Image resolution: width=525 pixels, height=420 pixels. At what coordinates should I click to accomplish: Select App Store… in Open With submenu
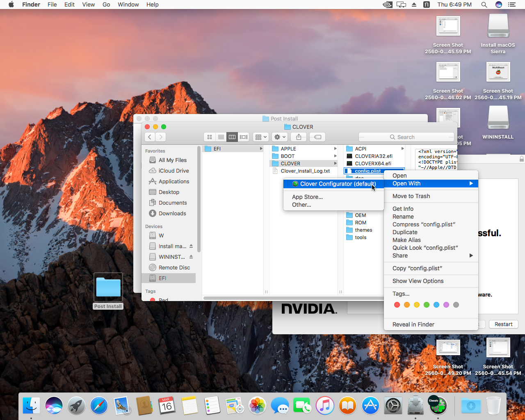[x=307, y=197]
